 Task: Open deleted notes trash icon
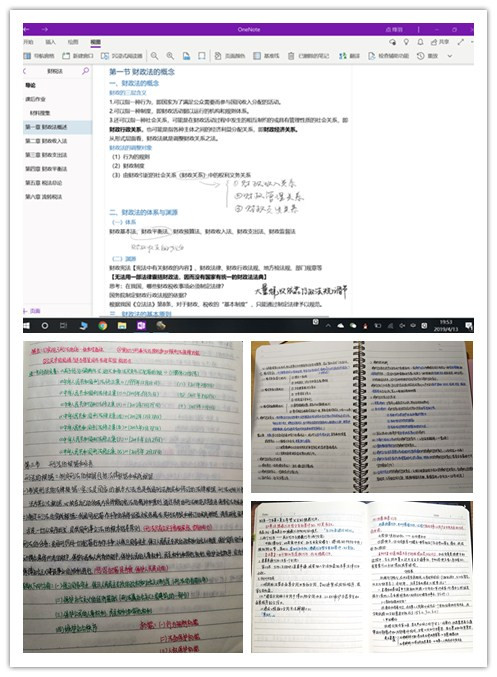pyautogui.click(x=308, y=56)
